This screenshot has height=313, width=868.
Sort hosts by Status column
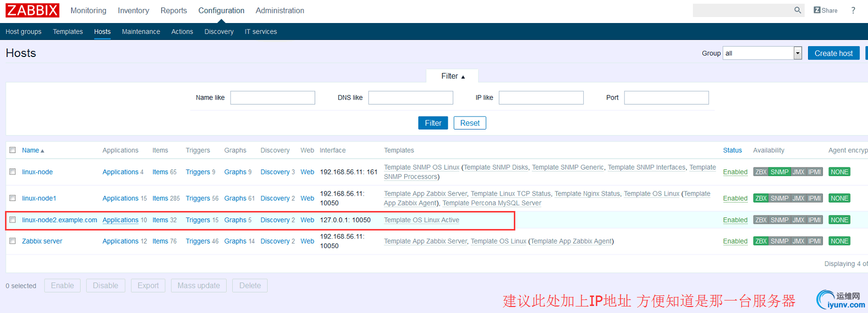[732, 150]
